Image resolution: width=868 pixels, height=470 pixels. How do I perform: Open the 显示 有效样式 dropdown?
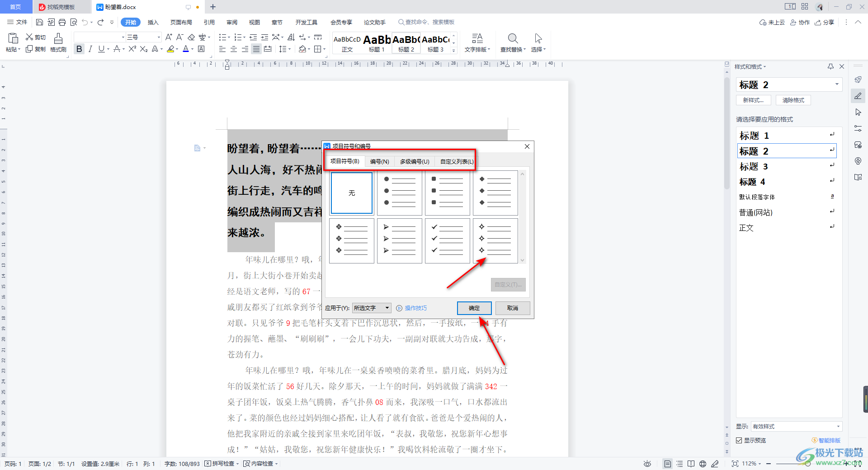(797, 427)
